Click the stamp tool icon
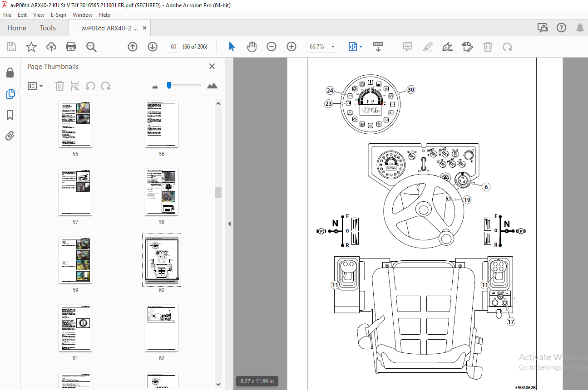The width and height of the screenshot is (588, 390). [x=467, y=47]
